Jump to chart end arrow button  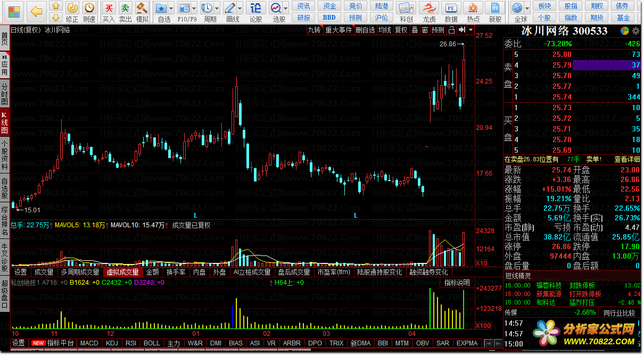(461, 30)
